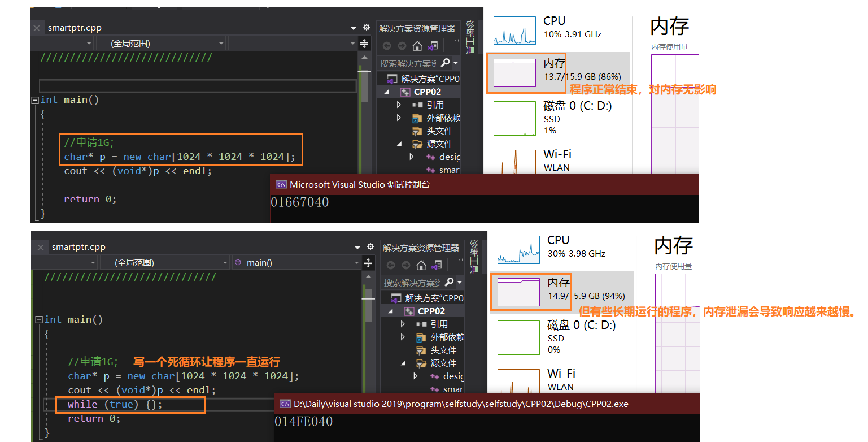
Task: Click console icon of CPP02.exe window title
Action: pyautogui.click(x=284, y=404)
